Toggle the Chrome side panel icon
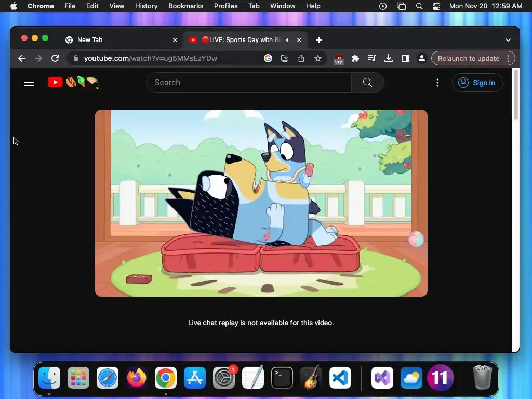Screen dimensions: 532x399 405,58
